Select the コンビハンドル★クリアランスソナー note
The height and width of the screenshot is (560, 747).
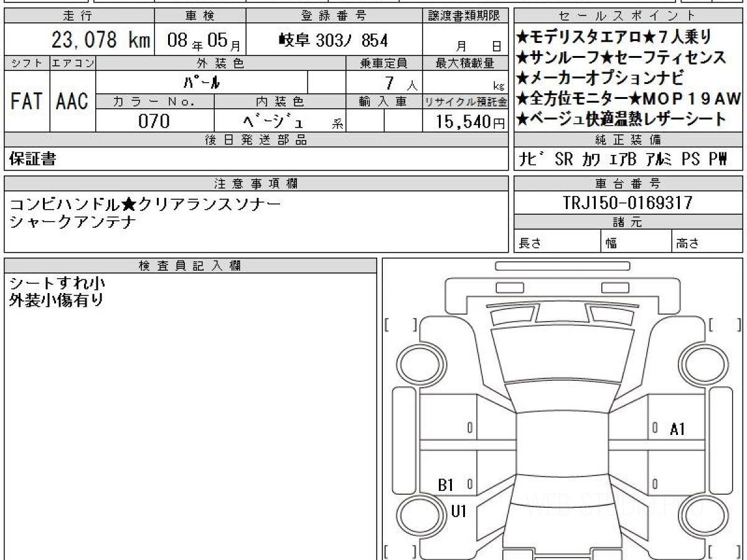pyautogui.click(x=146, y=203)
